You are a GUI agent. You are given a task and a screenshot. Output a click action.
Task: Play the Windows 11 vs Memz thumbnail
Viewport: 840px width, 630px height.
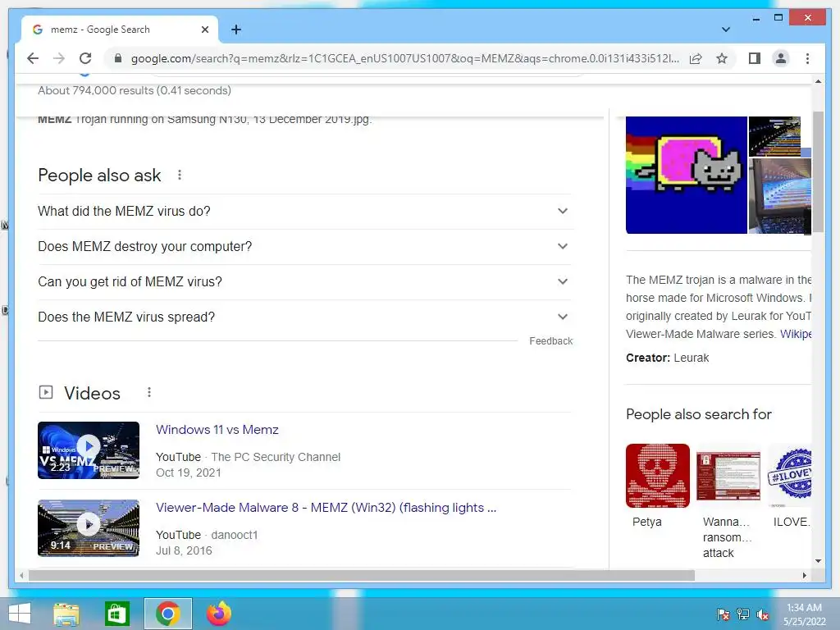coord(89,450)
